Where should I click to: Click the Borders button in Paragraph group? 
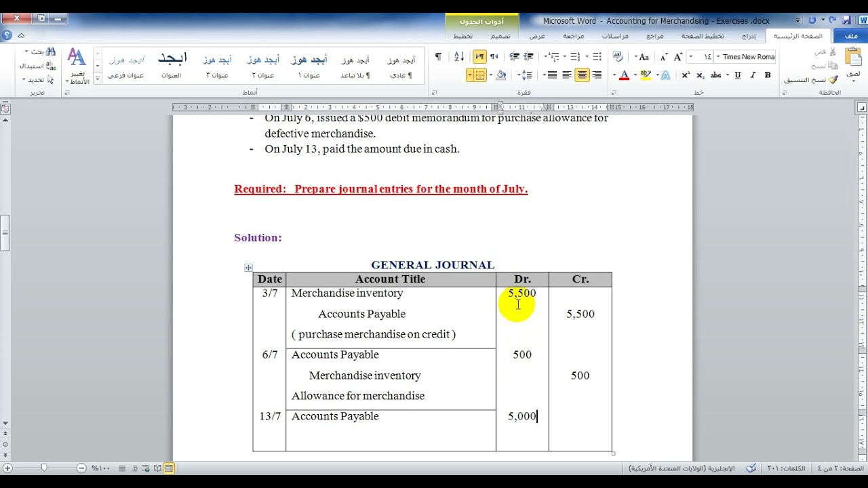point(481,75)
